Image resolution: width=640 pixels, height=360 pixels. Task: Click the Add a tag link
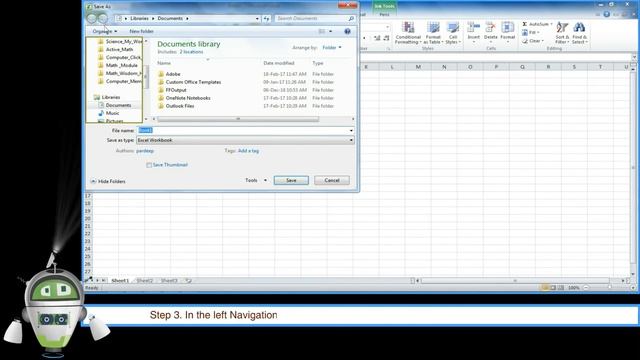click(248, 151)
